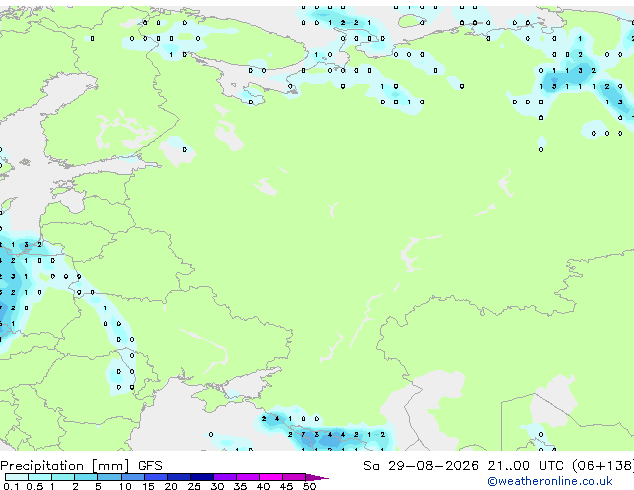The height and width of the screenshot is (490, 634).
Task: Choose the 20–25 mm legend color swatch
Action: tap(179, 477)
